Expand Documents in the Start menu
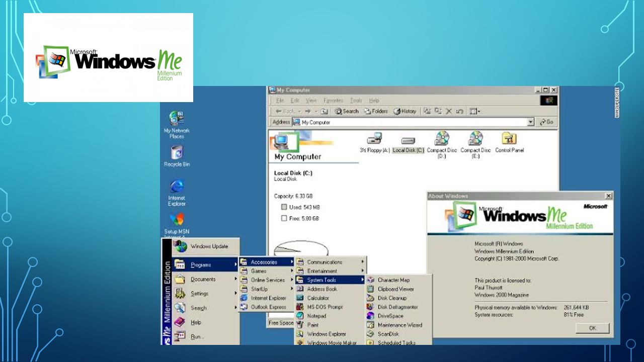The width and height of the screenshot is (644, 362). (x=205, y=280)
